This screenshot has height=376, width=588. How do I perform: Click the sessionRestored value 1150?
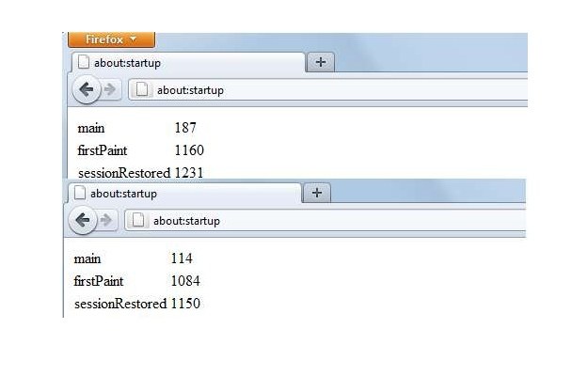pos(185,304)
